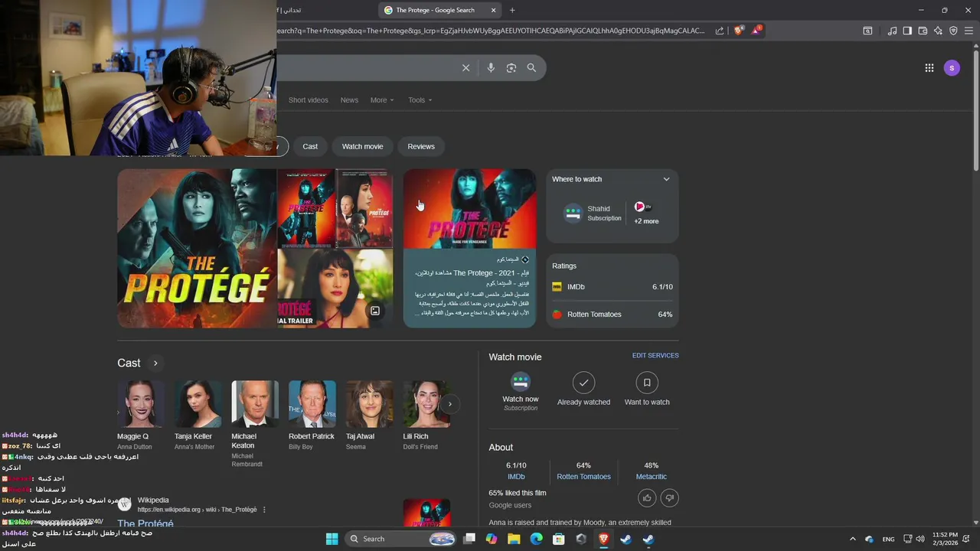Open Maggie Q cast card
Screen dimensions: 980x551
(x=140, y=416)
